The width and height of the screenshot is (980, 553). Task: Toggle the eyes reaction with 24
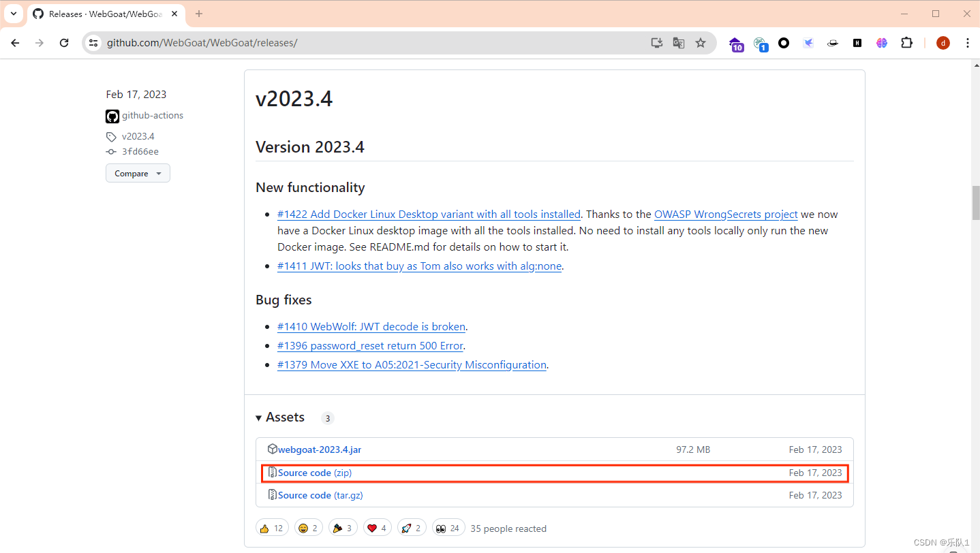448,528
